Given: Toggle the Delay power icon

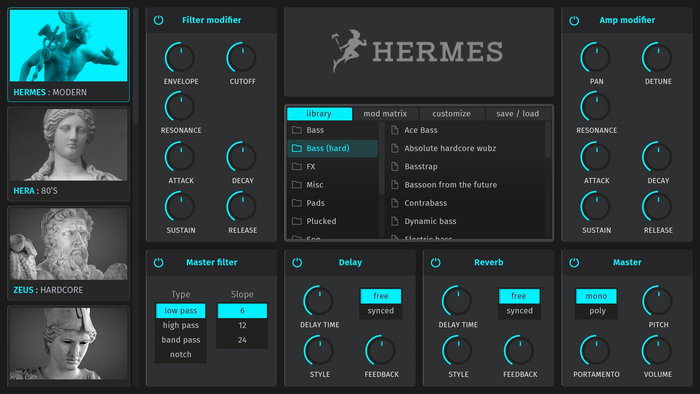Looking at the screenshot, I should [297, 262].
